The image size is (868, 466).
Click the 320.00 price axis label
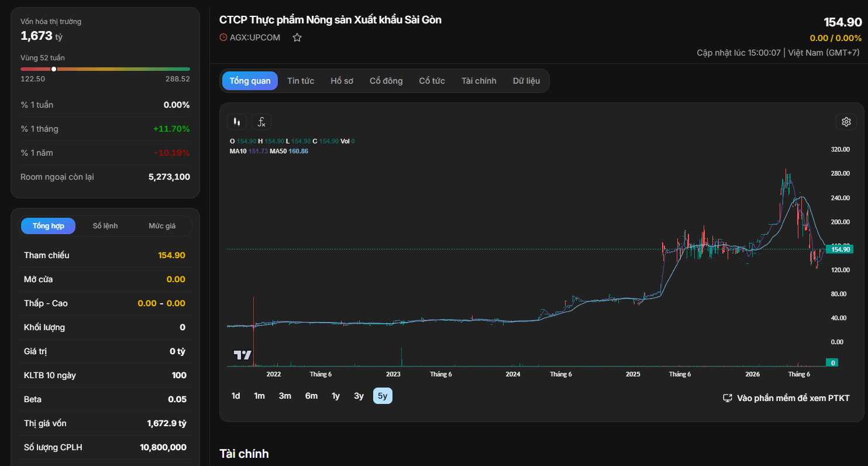point(840,149)
